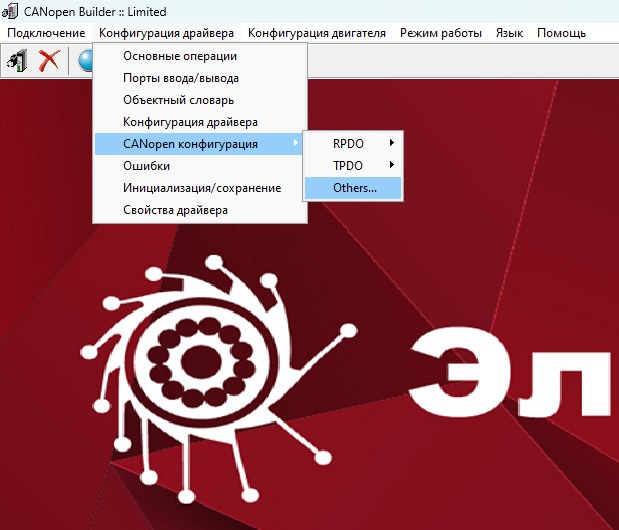Click the red X disconnect icon

[49, 61]
